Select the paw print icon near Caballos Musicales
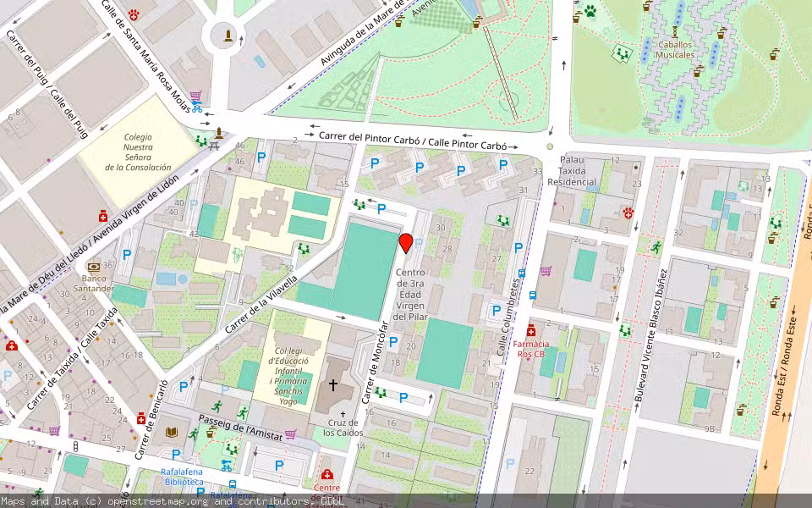This screenshot has width=812, height=508. click(590, 10)
